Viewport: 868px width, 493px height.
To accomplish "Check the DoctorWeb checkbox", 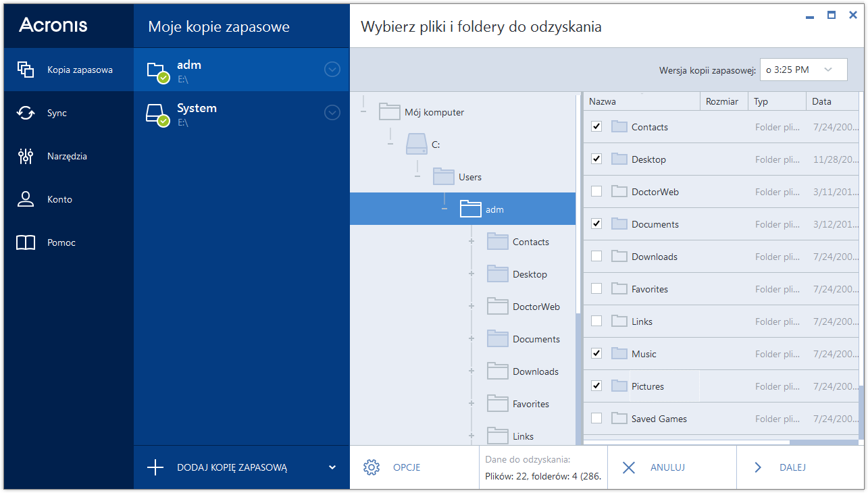I will 596,191.
